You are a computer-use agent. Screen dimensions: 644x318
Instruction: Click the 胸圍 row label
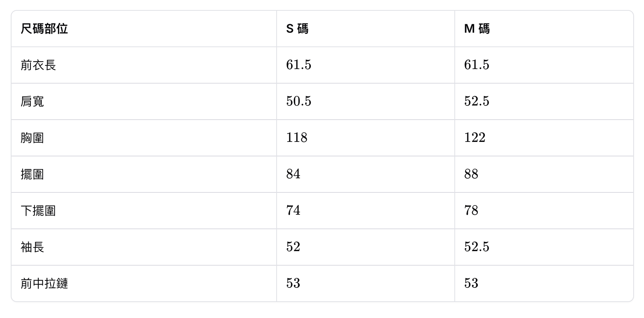(x=32, y=138)
